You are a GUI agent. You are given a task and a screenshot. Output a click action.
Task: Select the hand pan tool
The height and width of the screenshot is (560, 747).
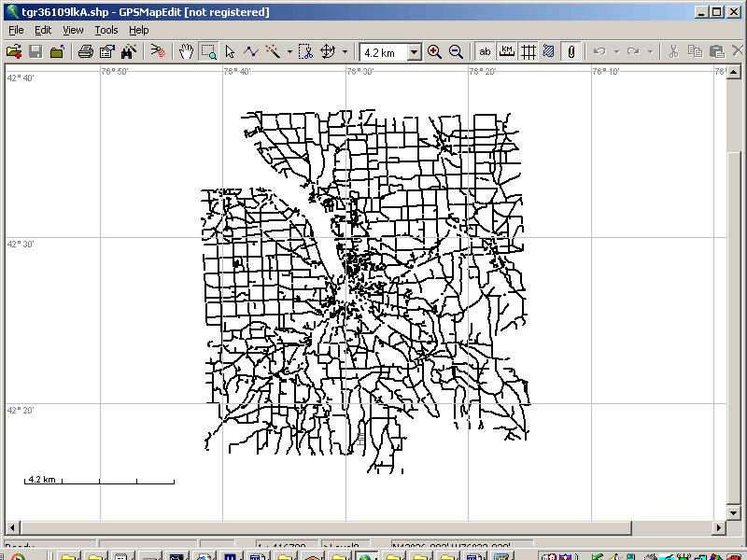(x=186, y=51)
